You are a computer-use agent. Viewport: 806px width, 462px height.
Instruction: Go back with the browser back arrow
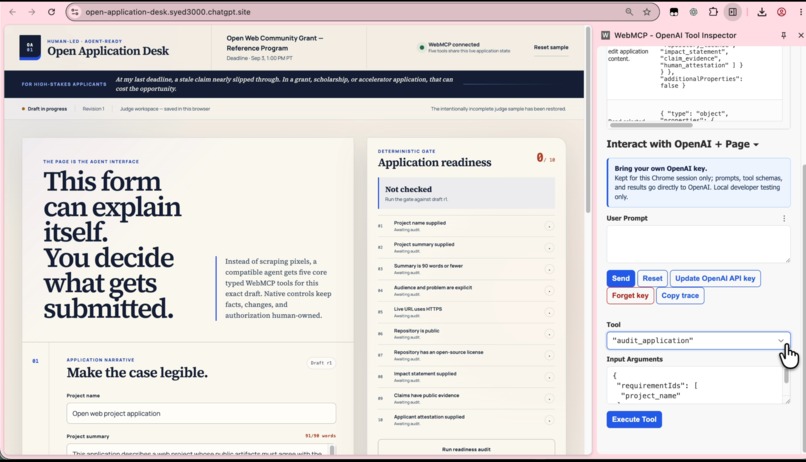13,12
